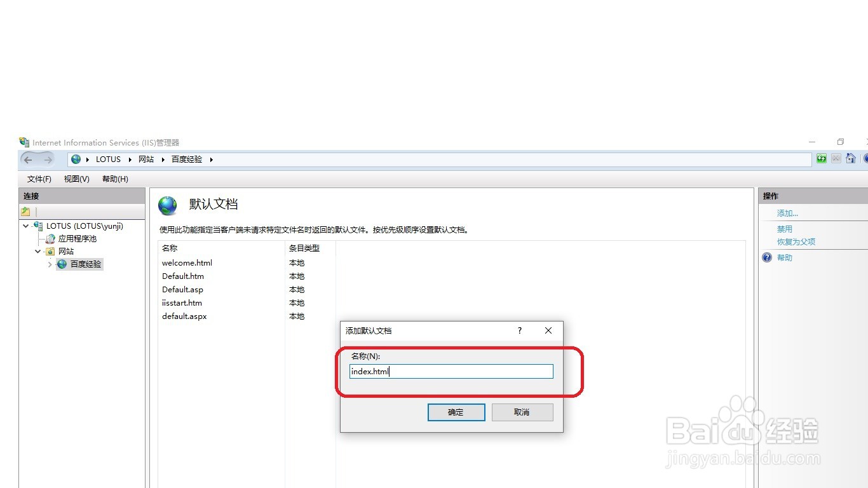Click the Forward navigation arrow

click(47, 159)
